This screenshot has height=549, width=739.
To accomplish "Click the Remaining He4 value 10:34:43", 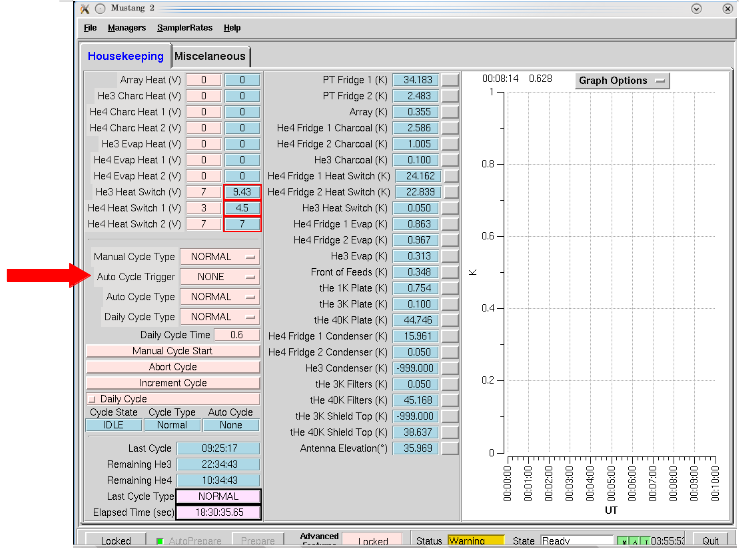I will tap(218, 481).
